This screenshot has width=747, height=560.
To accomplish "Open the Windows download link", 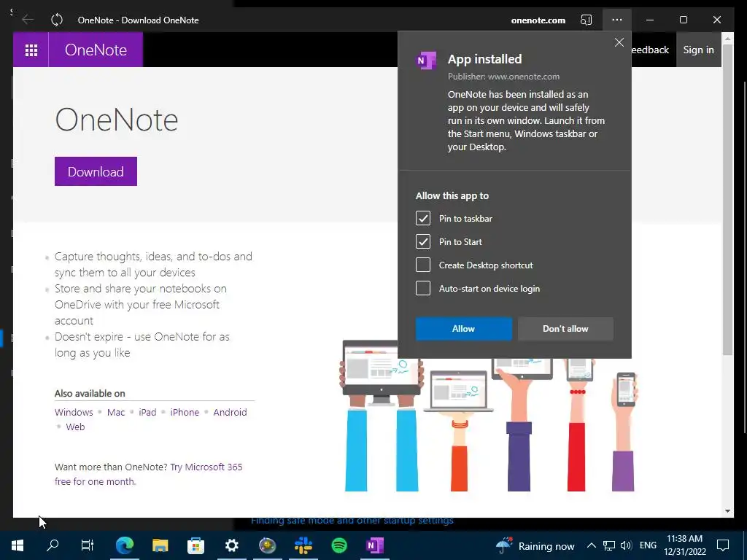I will [74, 413].
